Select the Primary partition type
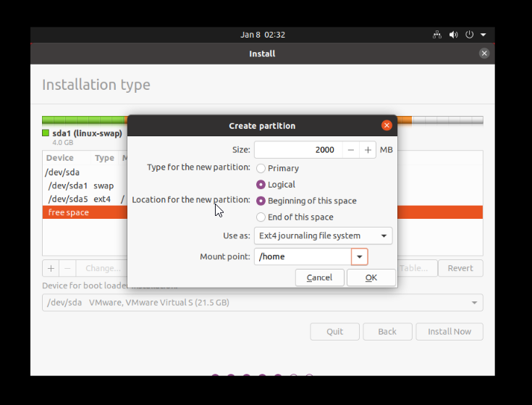Viewport: 532px width, 405px height. [278, 168]
